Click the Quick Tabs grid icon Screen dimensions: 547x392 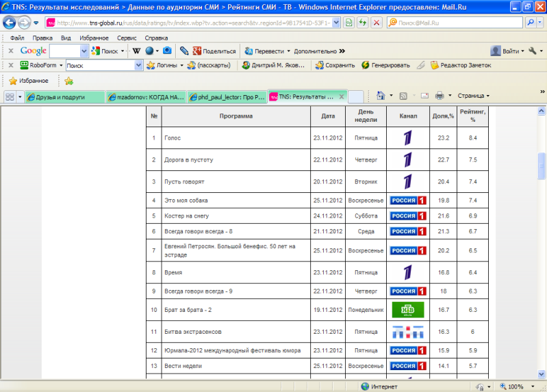(x=10, y=97)
